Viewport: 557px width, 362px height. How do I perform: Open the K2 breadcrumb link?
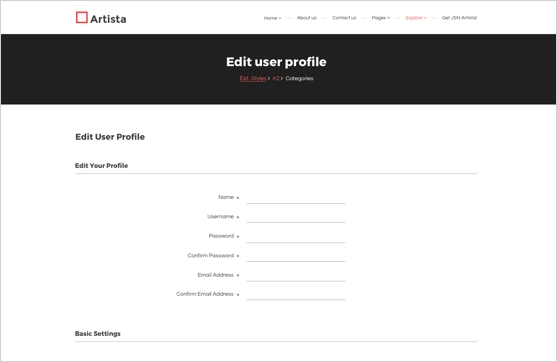coord(276,79)
